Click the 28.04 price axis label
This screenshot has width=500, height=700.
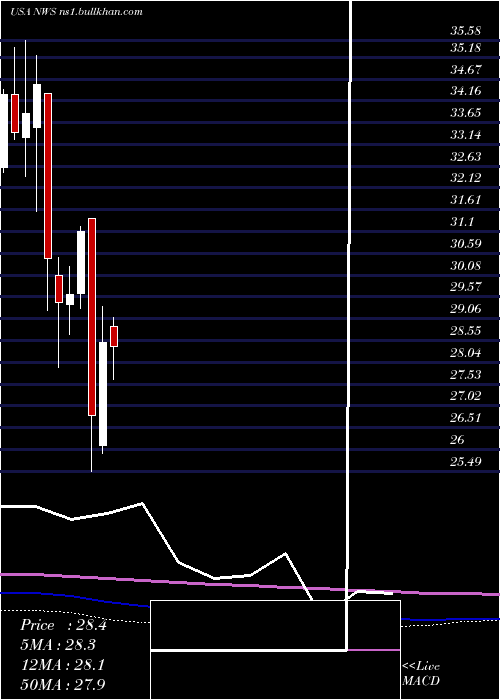pyautogui.click(x=465, y=352)
